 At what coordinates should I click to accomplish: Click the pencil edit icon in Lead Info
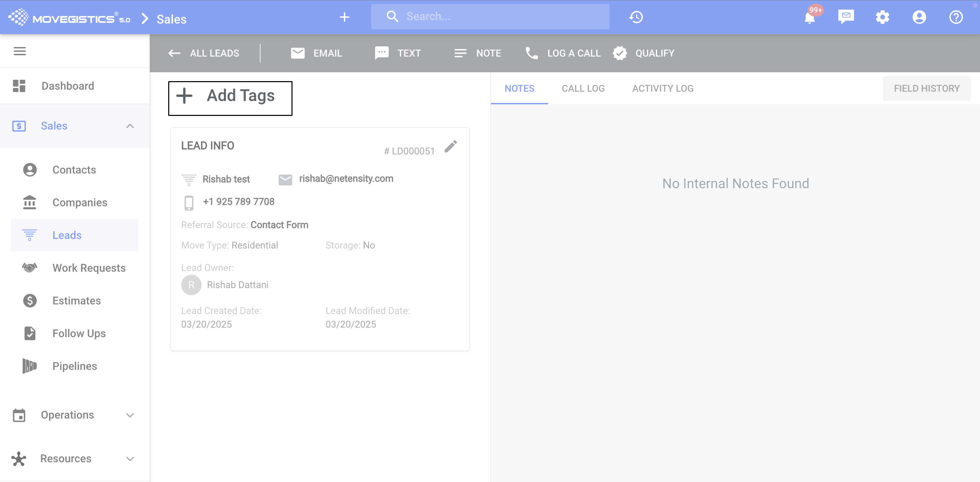click(x=451, y=147)
